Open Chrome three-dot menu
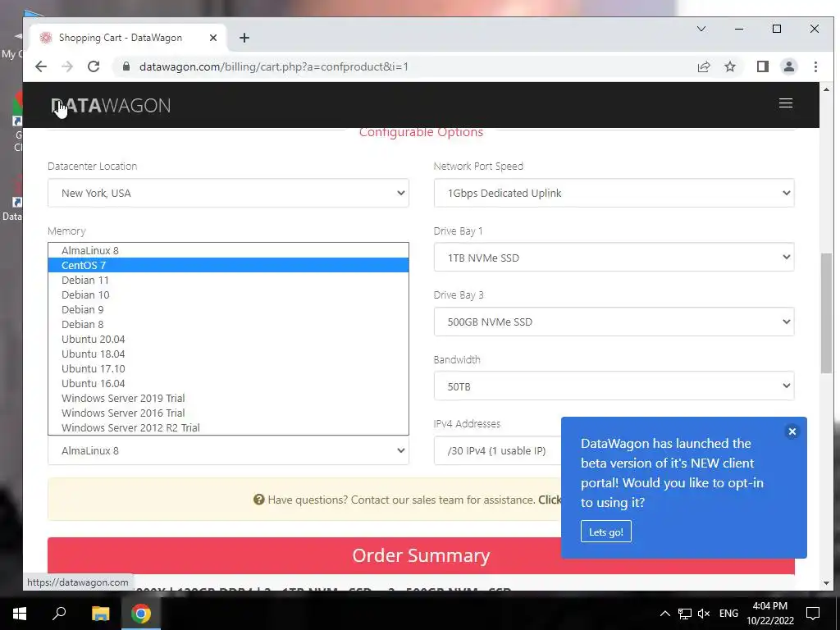The height and width of the screenshot is (630, 840). 815,66
